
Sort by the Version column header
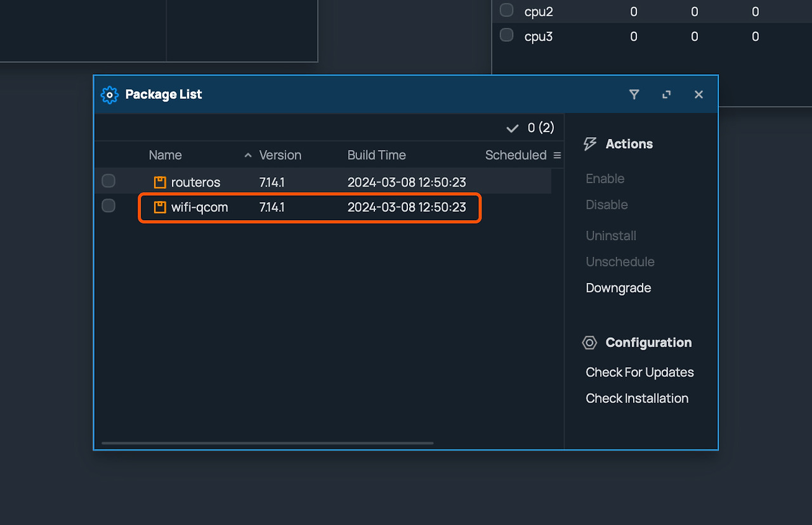[x=280, y=156]
